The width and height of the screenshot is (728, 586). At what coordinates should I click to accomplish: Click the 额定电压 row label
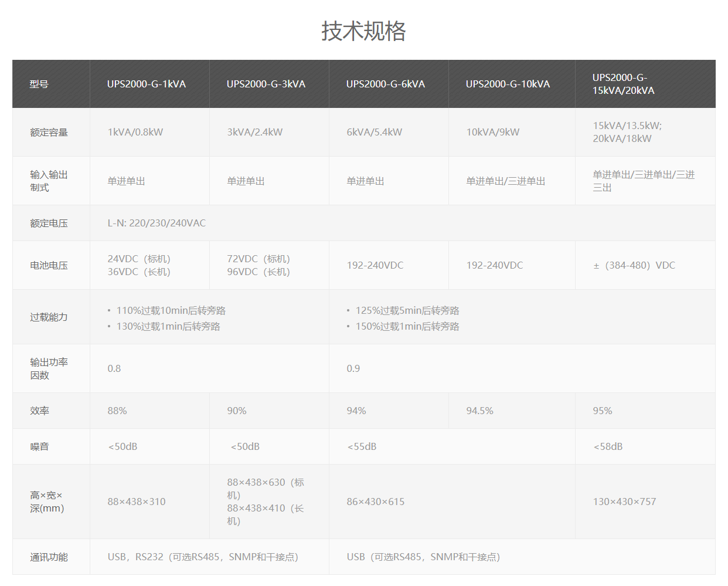pyautogui.click(x=49, y=223)
